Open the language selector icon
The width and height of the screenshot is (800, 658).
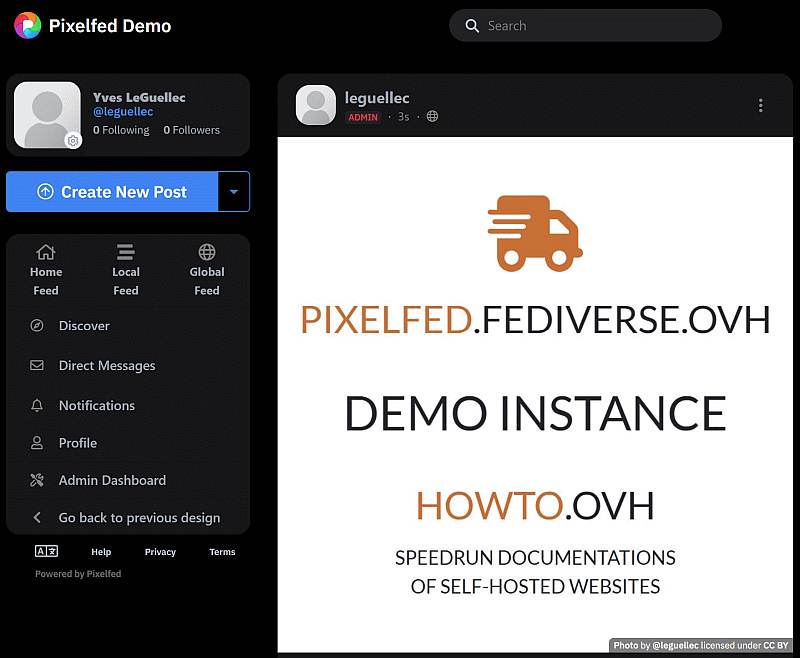[46, 552]
